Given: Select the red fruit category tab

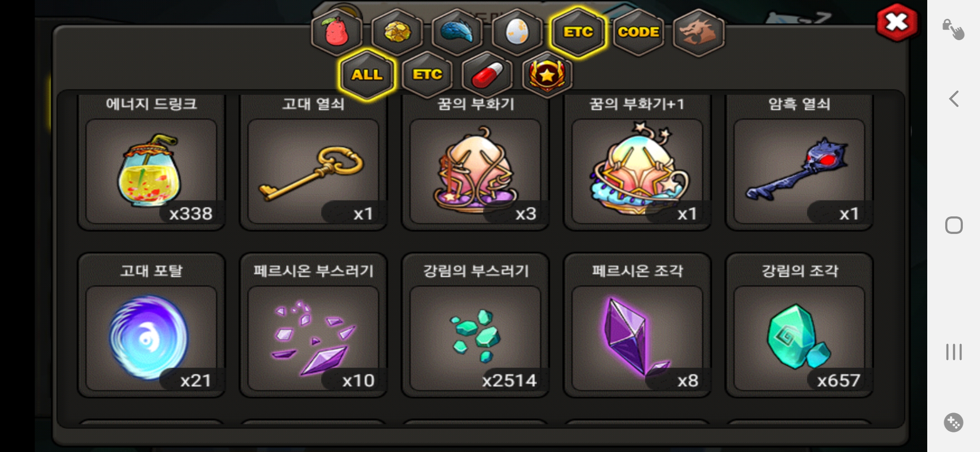Looking at the screenshot, I should click(x=337, y=32).
